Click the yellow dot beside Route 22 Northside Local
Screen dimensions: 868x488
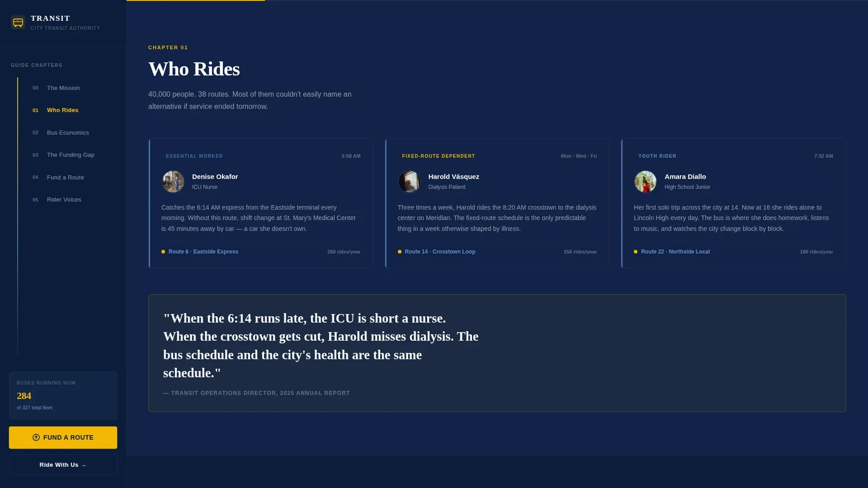click(636, 252)
